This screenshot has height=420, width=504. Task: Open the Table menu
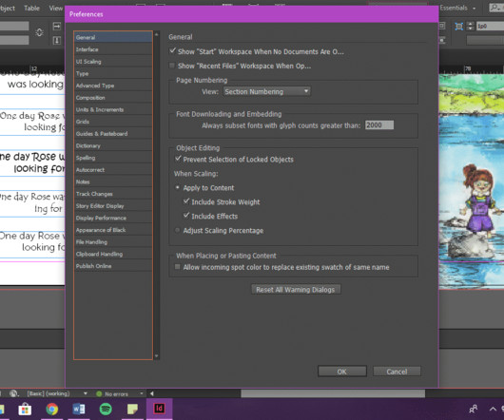31,8
